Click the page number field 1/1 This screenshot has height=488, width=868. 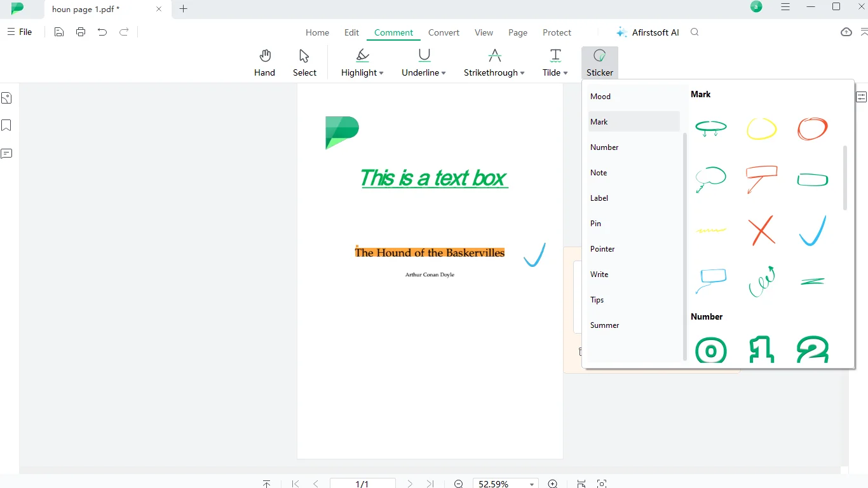pos(362,484)
